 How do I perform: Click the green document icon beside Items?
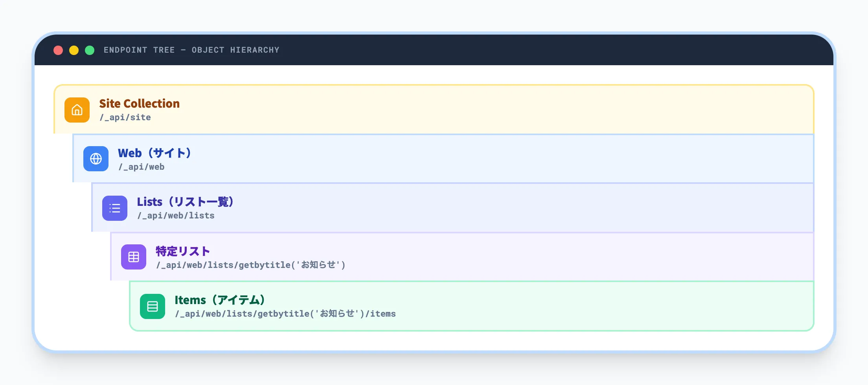tap(152, 306)
